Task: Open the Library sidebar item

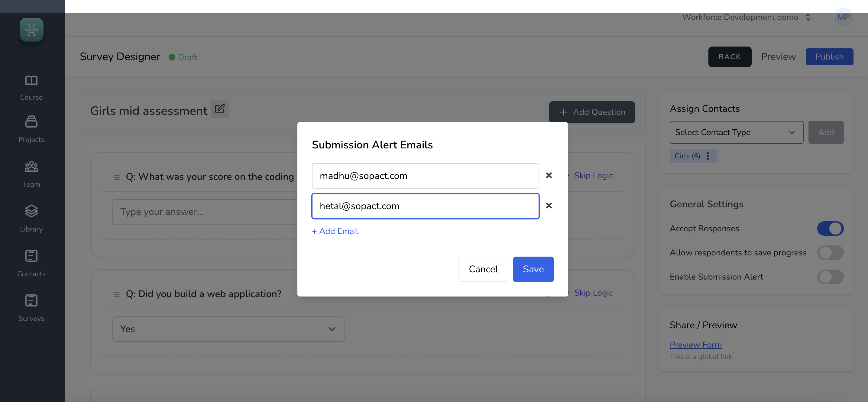Action: coord(31,219)
